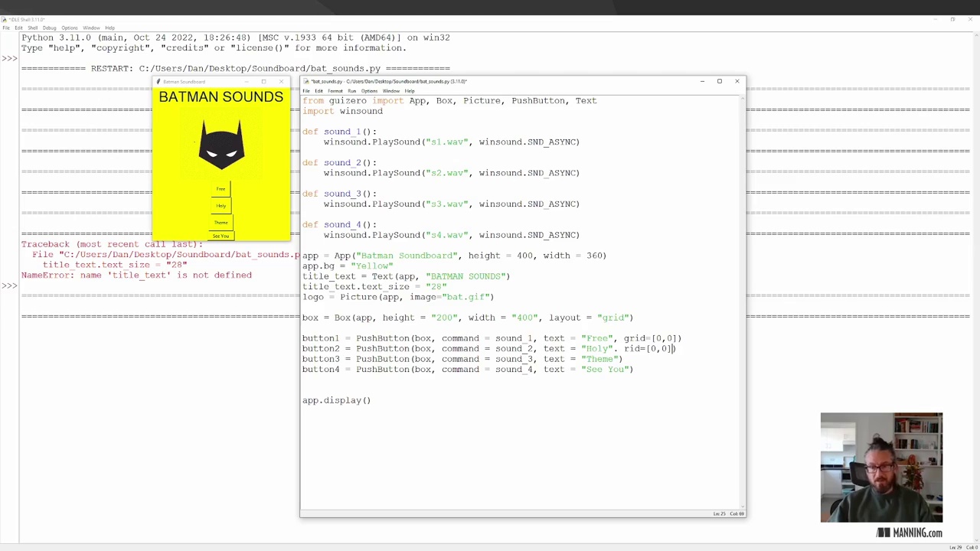
Task: Close the Batman Soundboard app window
Action: 281,82
